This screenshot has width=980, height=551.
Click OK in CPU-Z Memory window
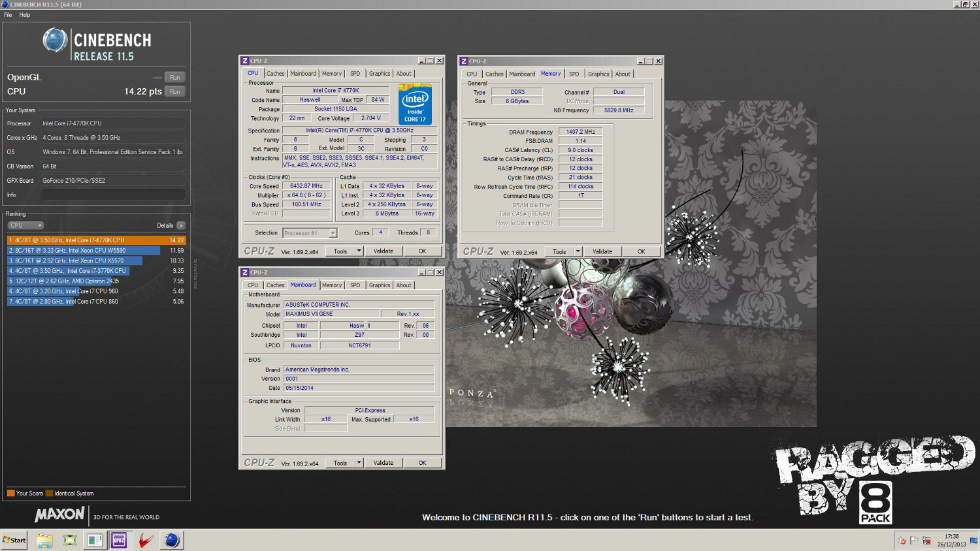[x=641, y=251]
